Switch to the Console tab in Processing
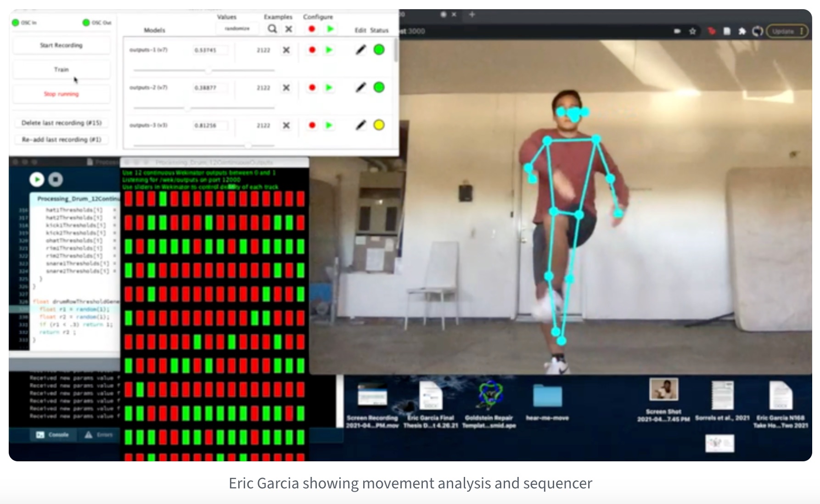Screen dimensions: 820x504 (53, 435)
